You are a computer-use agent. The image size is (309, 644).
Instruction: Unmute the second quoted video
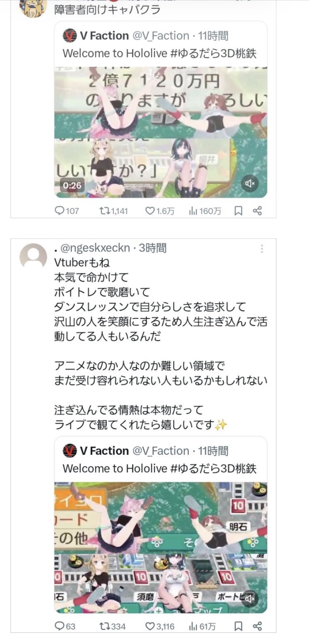(x=250, y=598)
